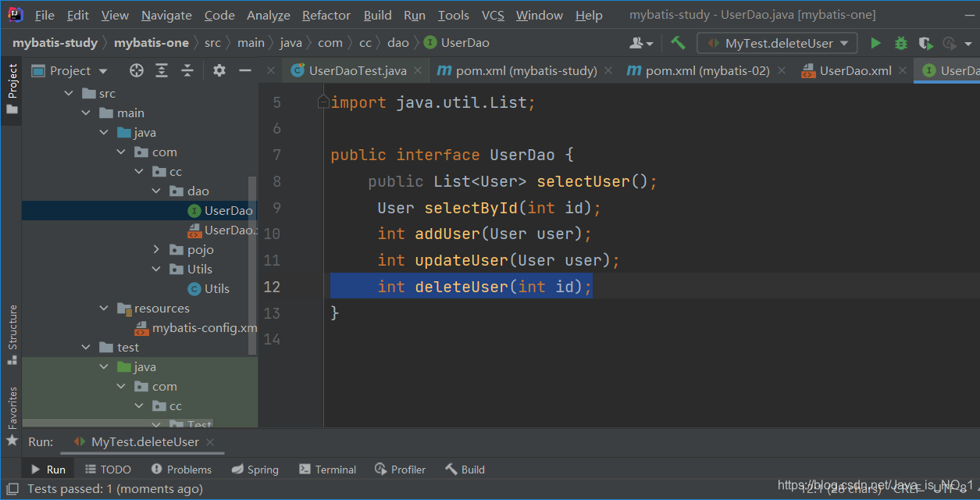The height and width of the screenshot is (500, 980).
Task: Collapse the test folder
Action: pos(86,348)
